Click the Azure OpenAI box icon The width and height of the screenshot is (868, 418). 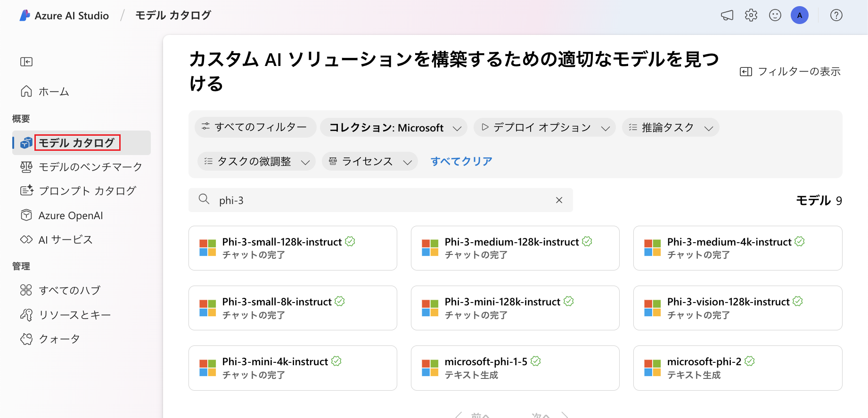pos(26,215)
